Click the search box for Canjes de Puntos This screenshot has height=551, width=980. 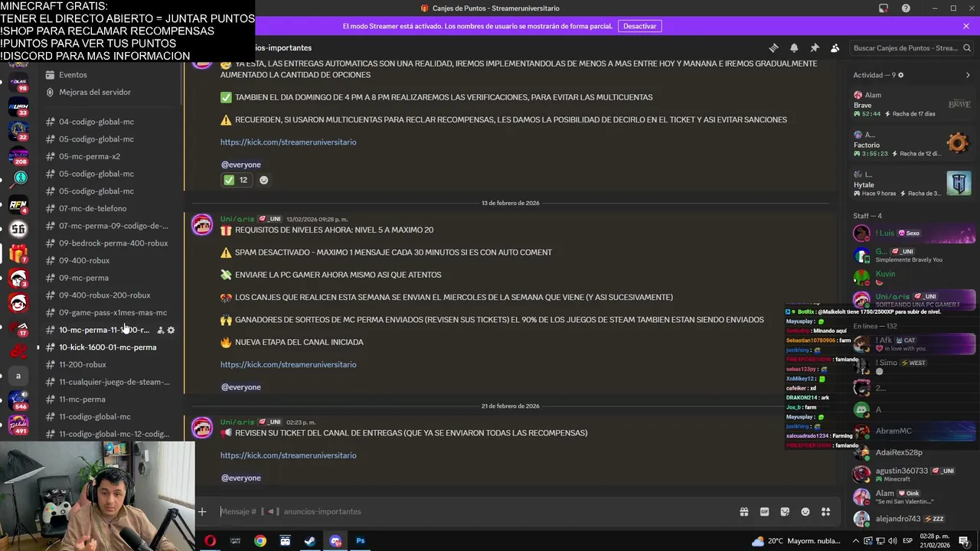(911, 47)
